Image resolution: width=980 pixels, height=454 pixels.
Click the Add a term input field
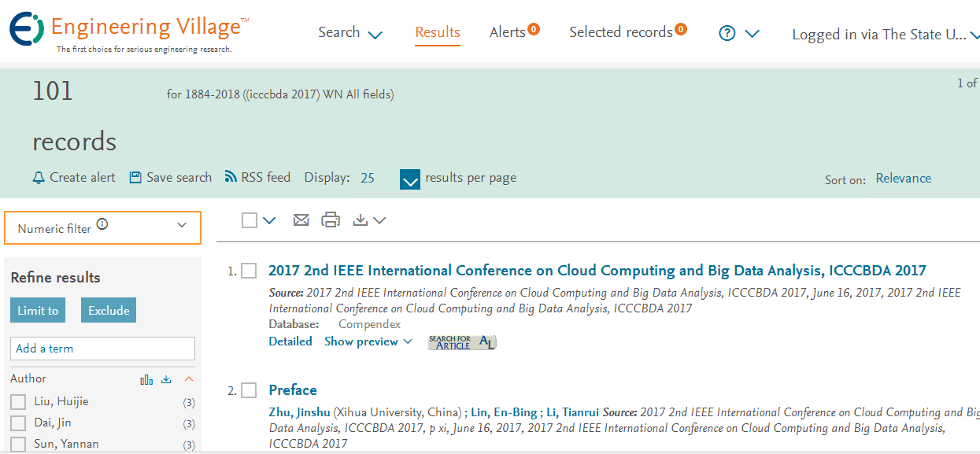[x=102, y=349]
